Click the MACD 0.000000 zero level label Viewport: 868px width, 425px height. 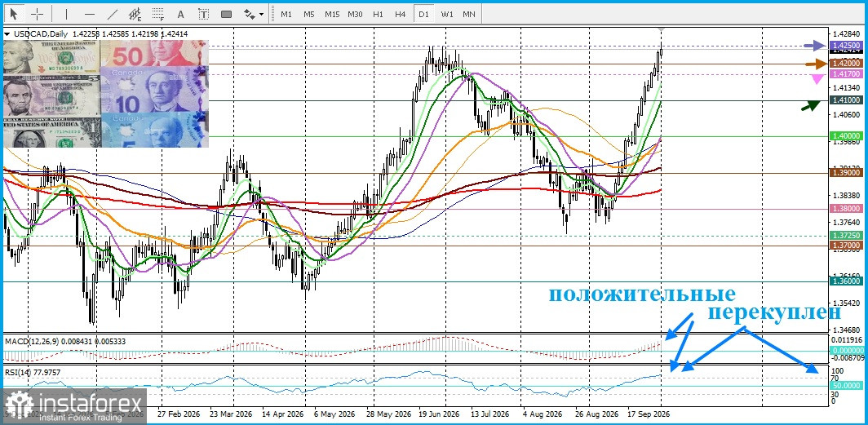coord(847,350)
